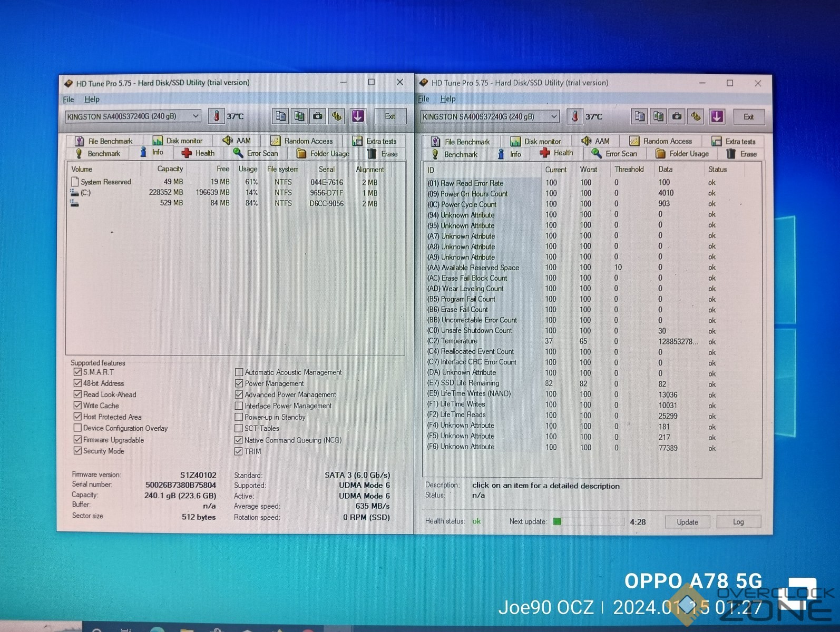Click purple down-arrow save icon in left window
This screenshot has height=632, width=840.
coord(358,116)
